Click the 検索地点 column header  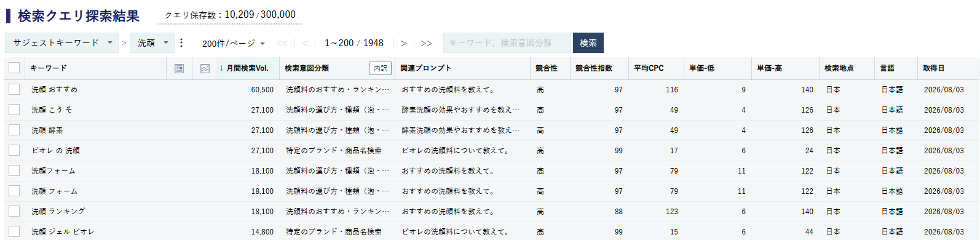(x=839, y=68)
